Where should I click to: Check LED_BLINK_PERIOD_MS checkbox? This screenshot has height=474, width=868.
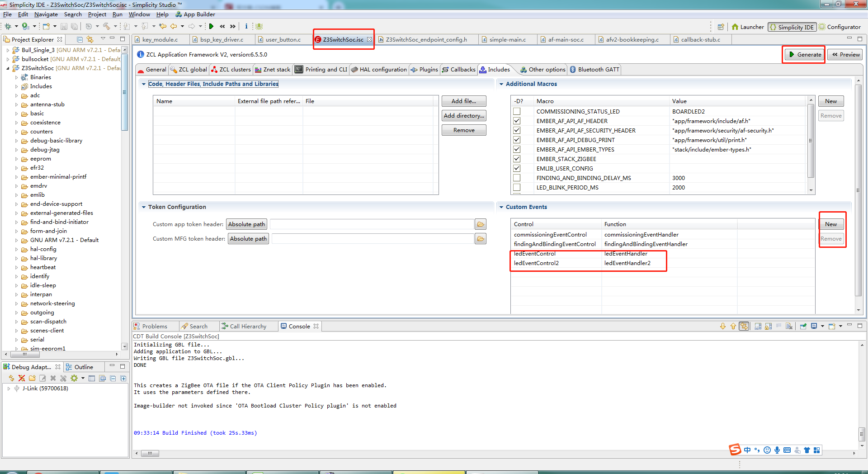point(517,187)
